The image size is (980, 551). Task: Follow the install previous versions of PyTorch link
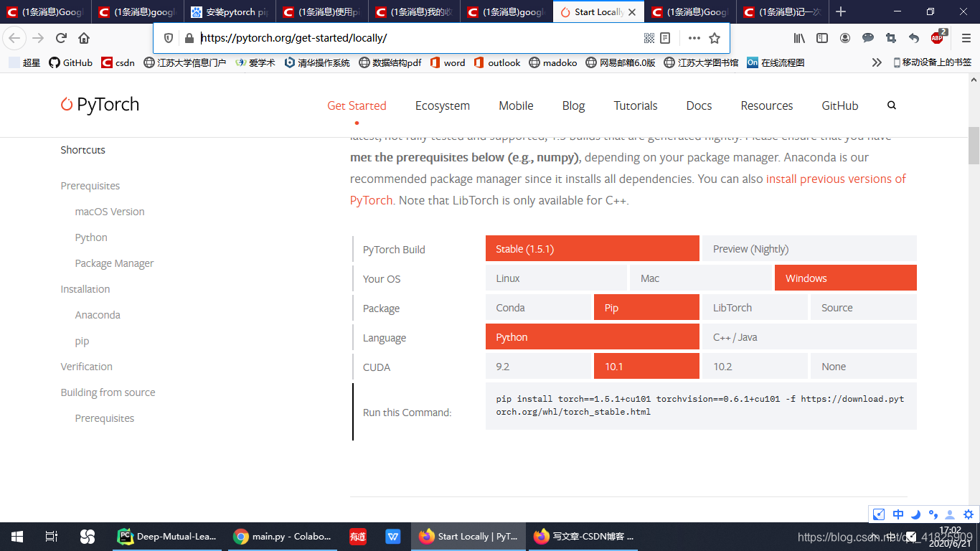click(837, 179)
